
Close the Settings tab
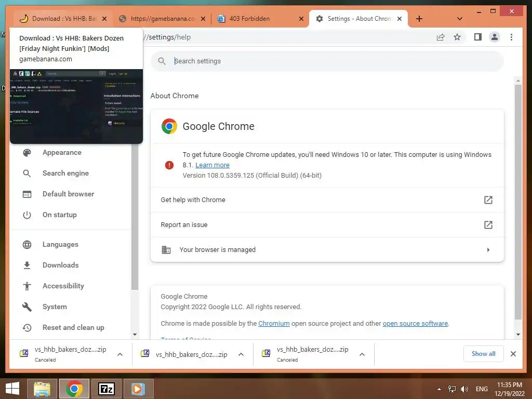tap(400, 19)
